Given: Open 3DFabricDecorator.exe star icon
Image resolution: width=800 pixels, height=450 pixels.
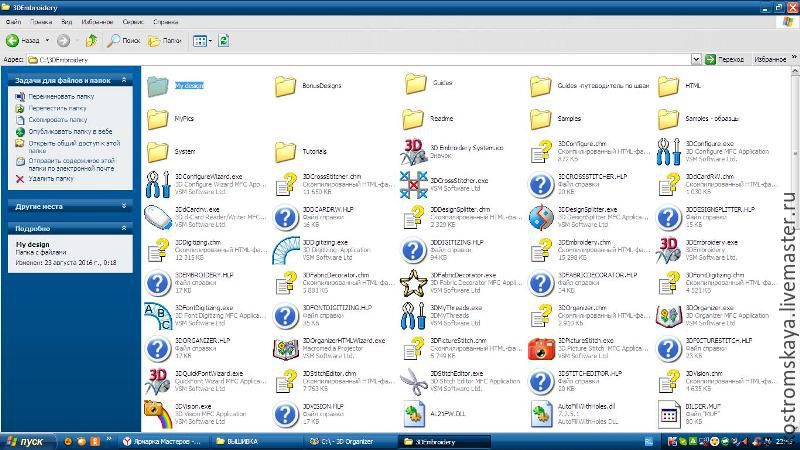Looking at the screenshot, I should pos(413,283).
